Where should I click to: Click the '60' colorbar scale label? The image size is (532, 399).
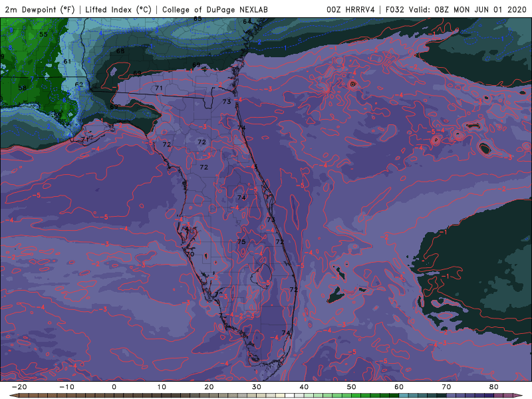click(x=399, y=387)
